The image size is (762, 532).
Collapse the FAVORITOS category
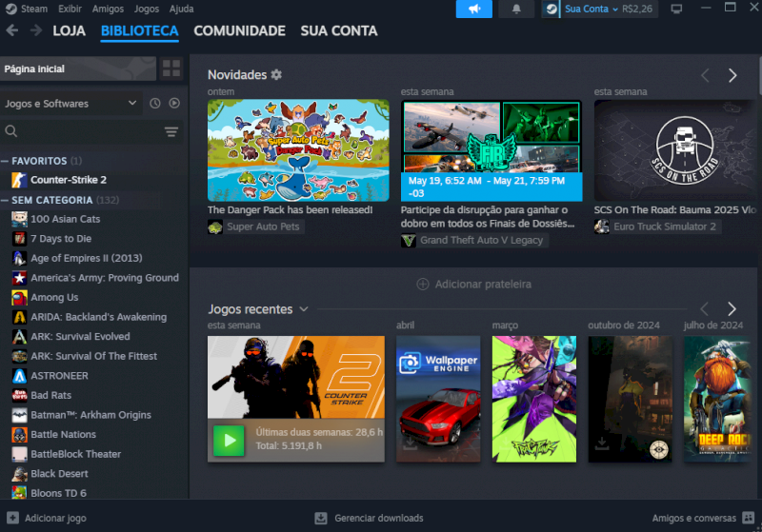click(x=5, y=161)
